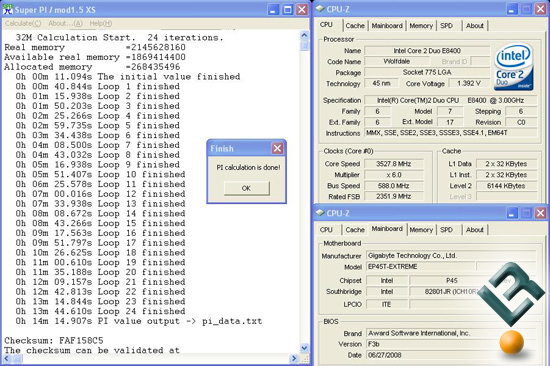The height and width of the screenshot is (366, 550).
Task: Click the BIOS Version field F3b
Action: (x=451, y=344)
